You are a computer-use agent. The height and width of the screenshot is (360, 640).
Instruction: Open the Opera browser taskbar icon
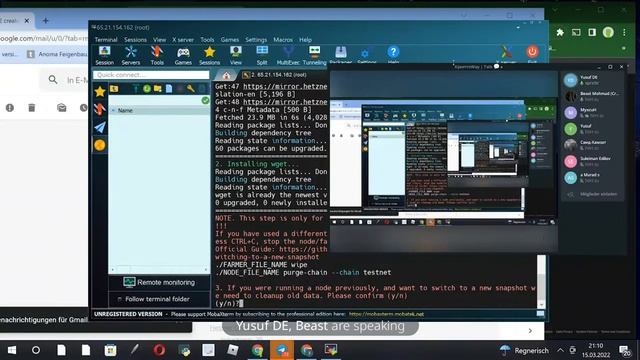[x=159, y=350]
